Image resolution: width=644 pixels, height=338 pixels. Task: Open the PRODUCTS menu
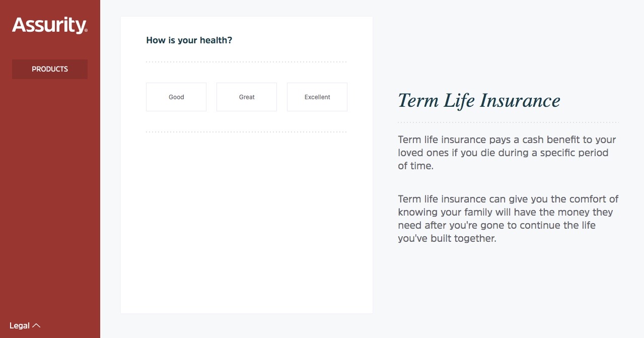click(x=50, y=69)
